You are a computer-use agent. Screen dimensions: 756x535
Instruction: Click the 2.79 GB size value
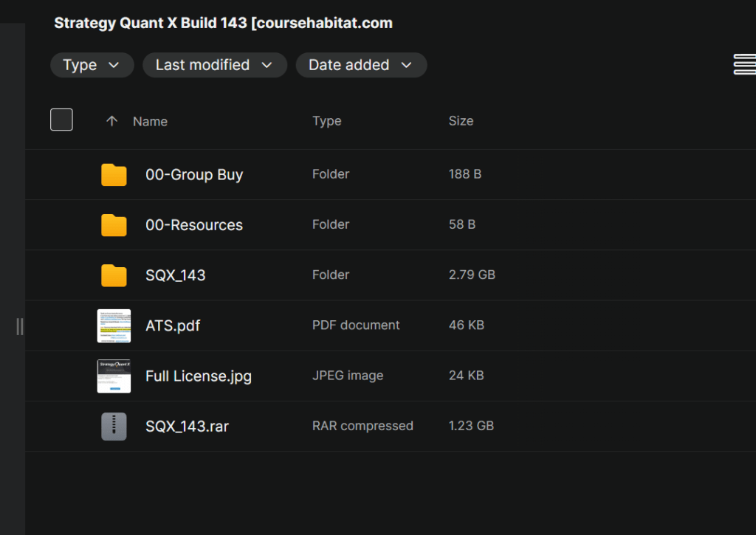click(472, 275)
